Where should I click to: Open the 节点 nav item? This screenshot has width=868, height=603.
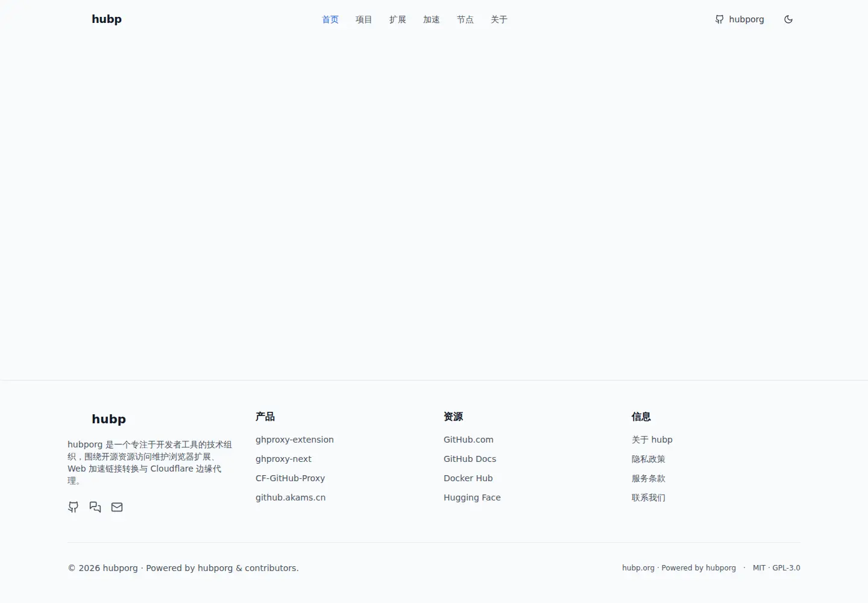point(465,19)
